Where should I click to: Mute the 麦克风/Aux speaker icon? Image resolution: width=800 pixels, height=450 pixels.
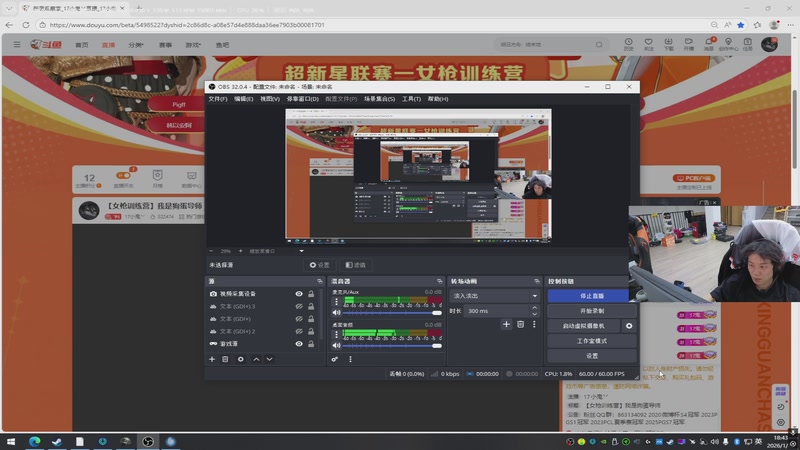tap(336, 313)
